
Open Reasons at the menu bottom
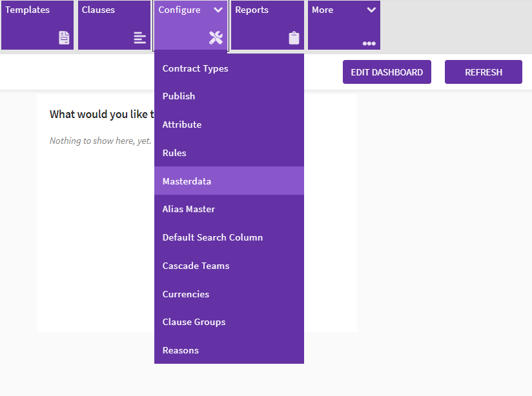click(181, 350)
